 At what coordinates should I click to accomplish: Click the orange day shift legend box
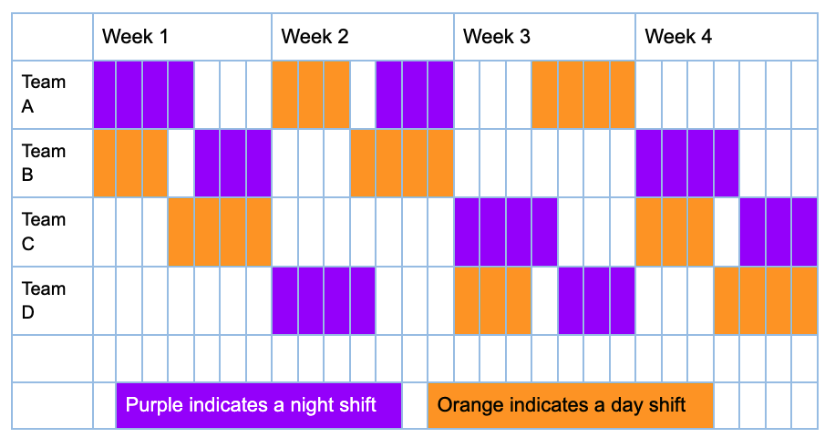click(570, 405)
